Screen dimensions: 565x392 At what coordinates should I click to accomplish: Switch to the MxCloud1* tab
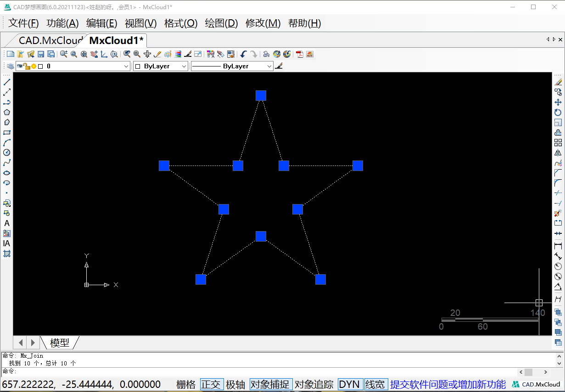(x=116, y=40)
